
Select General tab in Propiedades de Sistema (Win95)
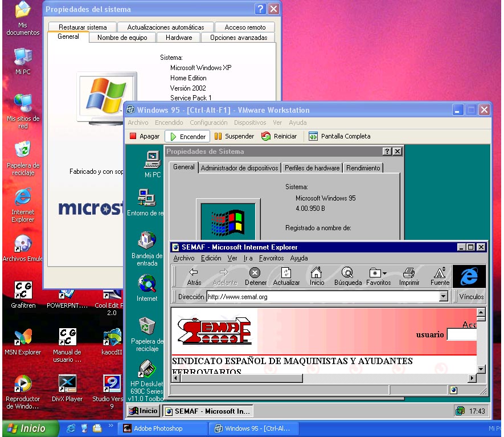[183, 167]
